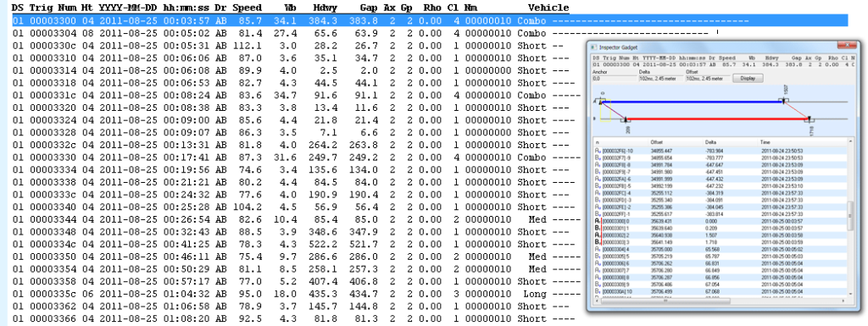Image resolution: width=868 pixels, height=326 pixels.
Task: Click the Inspector list vertical scrollbar thumb
Action: pyautogui.click(x=850, y=215)
